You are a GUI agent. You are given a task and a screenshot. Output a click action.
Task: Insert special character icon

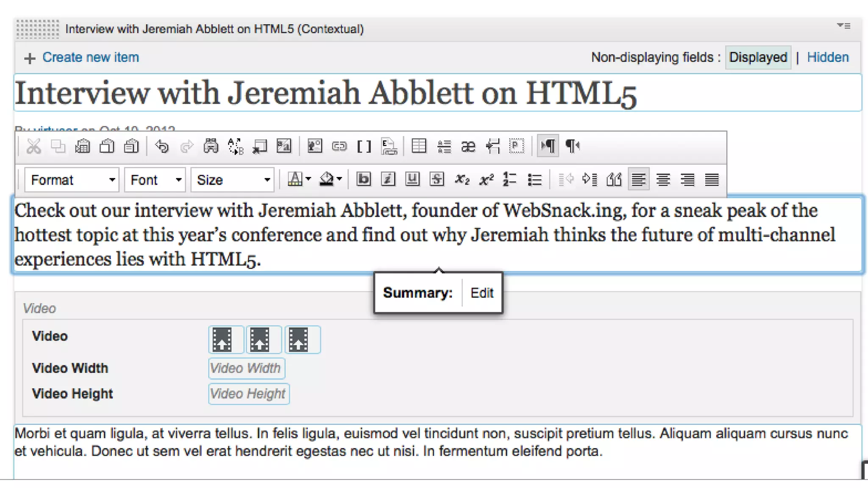click(x=468, y=147)
